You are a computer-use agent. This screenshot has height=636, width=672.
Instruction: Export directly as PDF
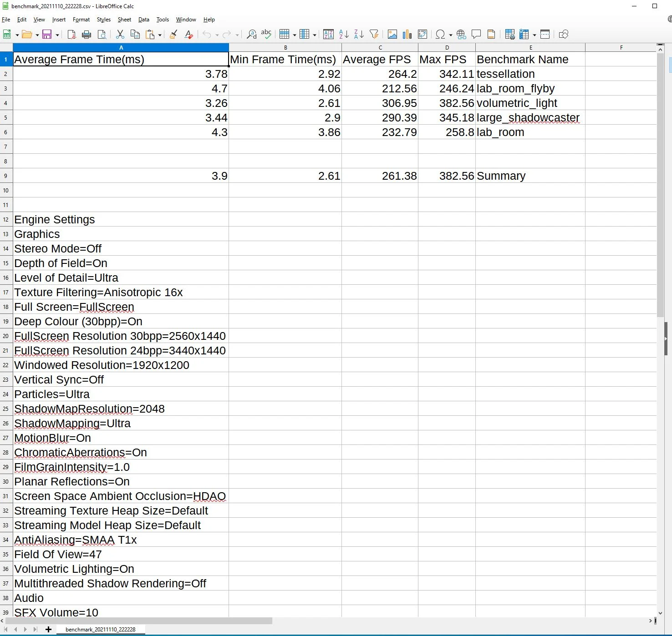pyautogui.click(x=71, y=35)
